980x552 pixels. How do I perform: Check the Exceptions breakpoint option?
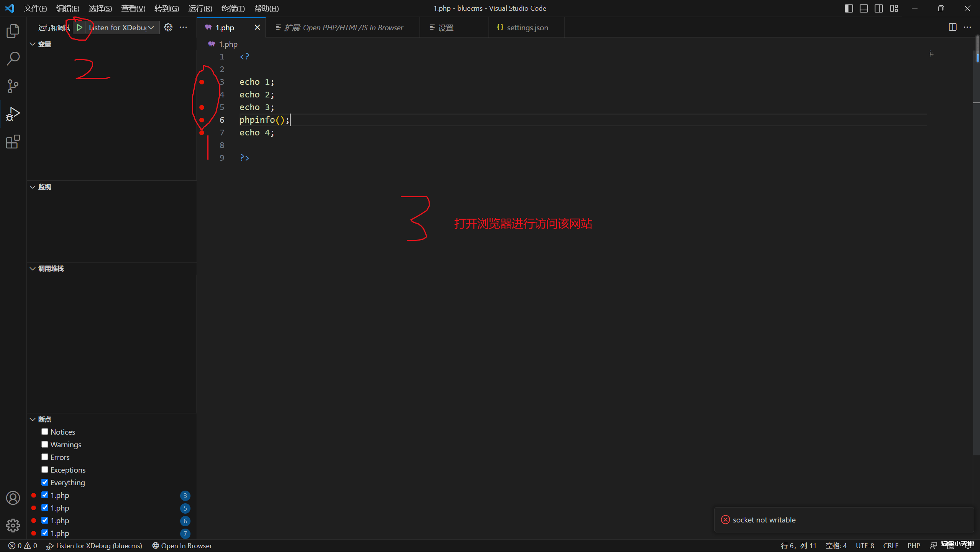pos(45,469)
